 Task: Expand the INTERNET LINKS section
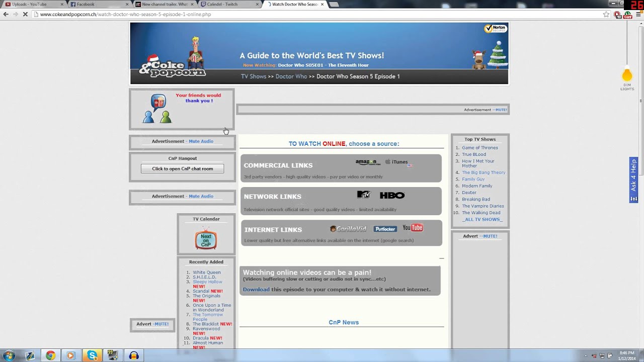click(341, 233)
